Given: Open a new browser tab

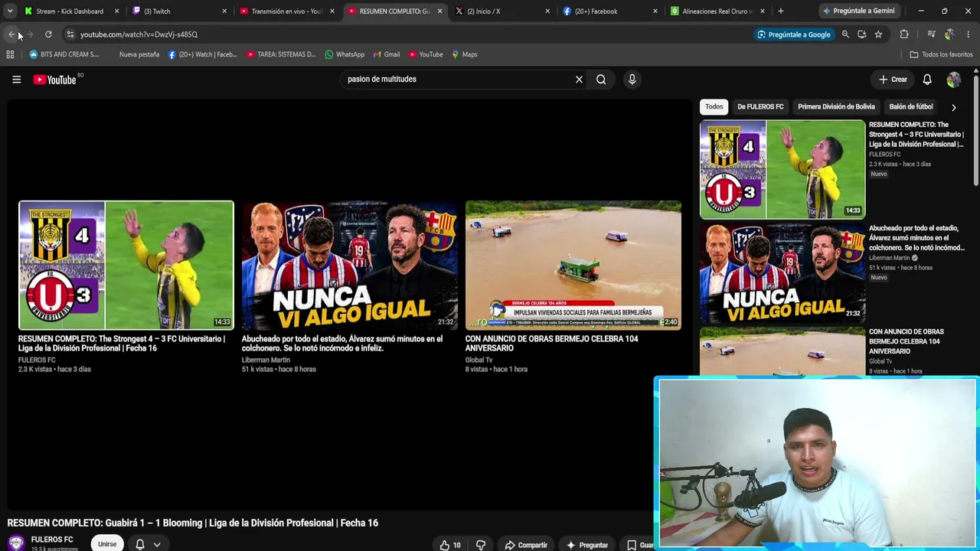Looking at the screenshot, I should coord(780,11).
